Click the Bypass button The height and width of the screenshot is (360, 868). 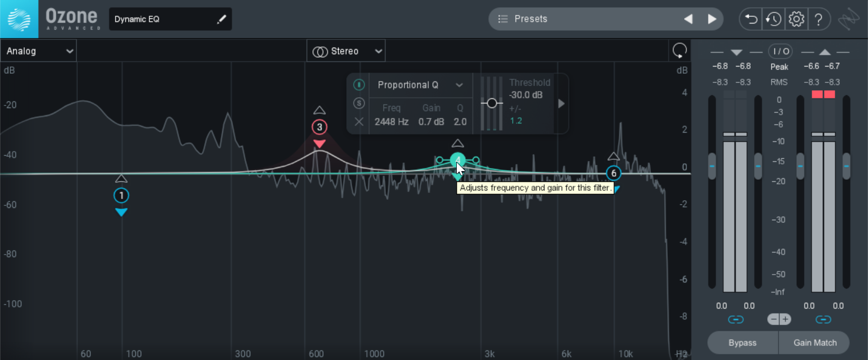click(743, 343)
